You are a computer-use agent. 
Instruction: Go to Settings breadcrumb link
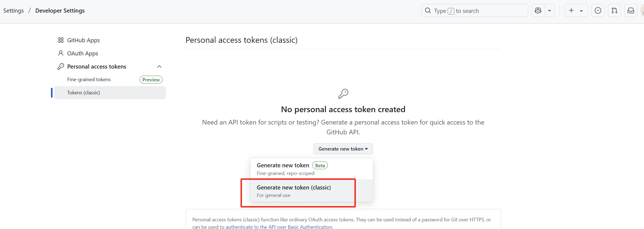[x=13, y=11]
